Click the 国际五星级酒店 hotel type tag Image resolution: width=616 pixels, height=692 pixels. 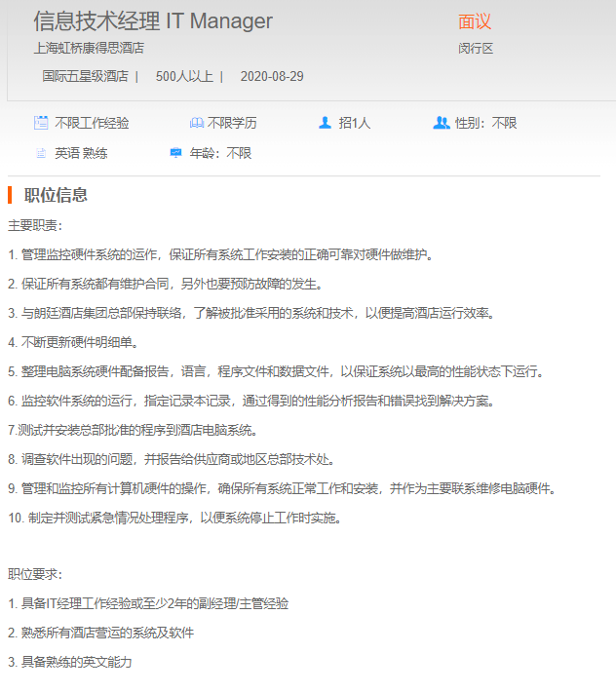85,76
